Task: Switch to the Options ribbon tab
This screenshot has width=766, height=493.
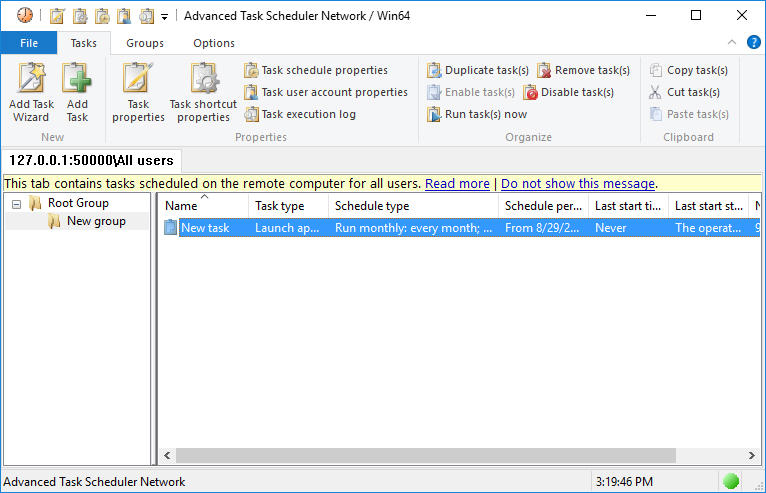Action: pyautogui.click(x=214, y=43)
